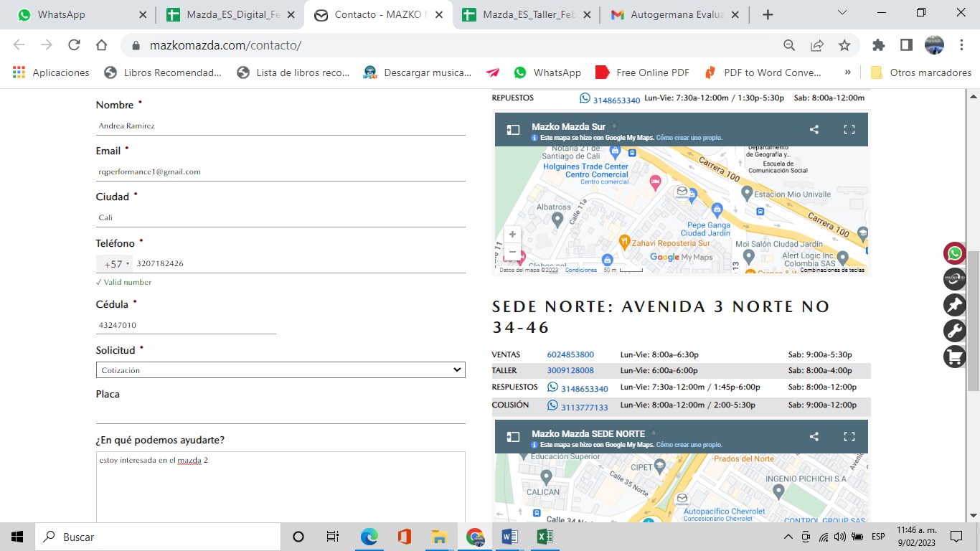Image resolution: width=980 pixels, height=551 pixels.
Task: Open the PDF to Word Conve... bookmark
Action: coord(763,72)
